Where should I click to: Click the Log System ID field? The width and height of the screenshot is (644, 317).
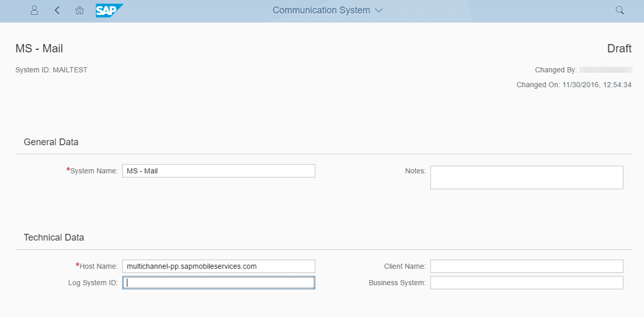pyautogui.click(x=218, y=282)
